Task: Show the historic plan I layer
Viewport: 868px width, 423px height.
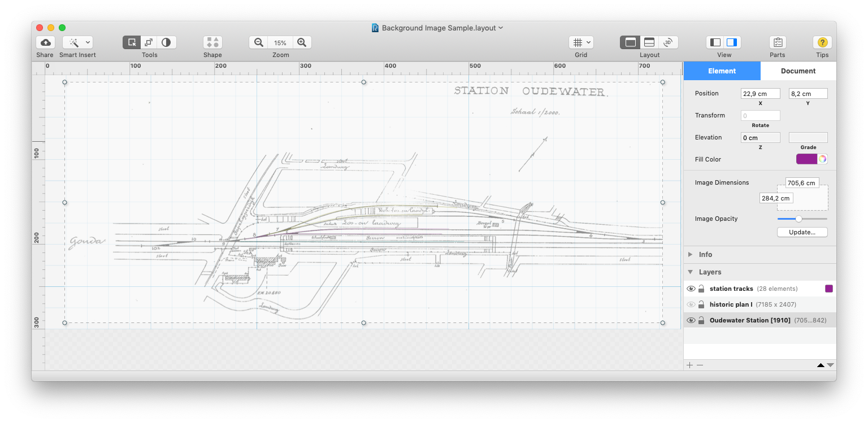Action: tap(691, 304)
